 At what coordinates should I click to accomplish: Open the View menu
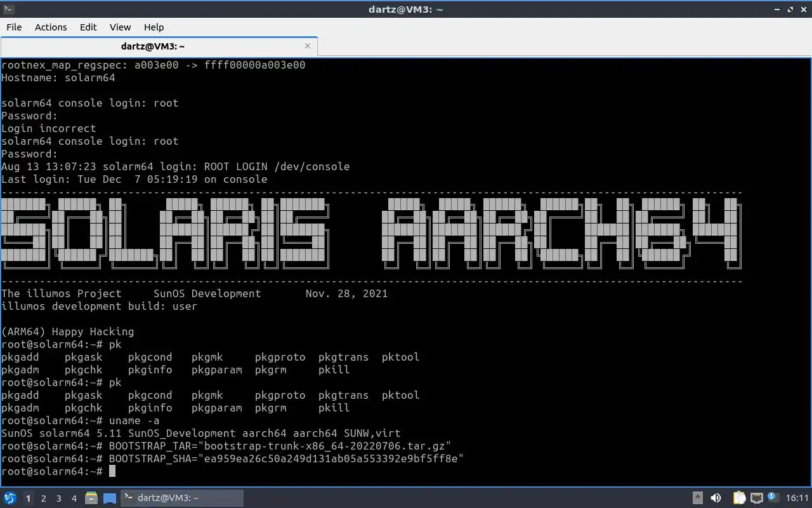[120, 27]
